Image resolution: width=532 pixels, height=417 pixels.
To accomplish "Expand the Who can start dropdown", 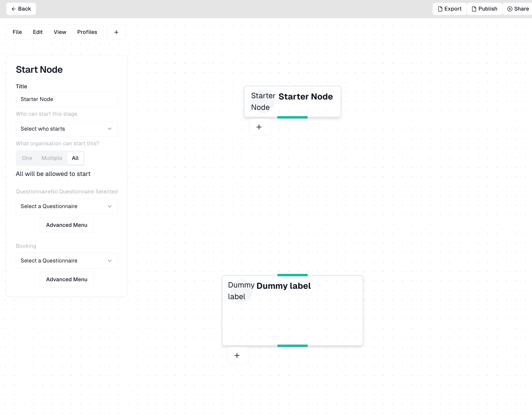I will [66, 128].
